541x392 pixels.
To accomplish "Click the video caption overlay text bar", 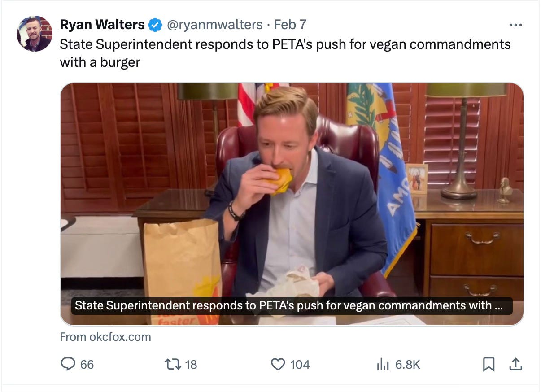I will point(292,305).
